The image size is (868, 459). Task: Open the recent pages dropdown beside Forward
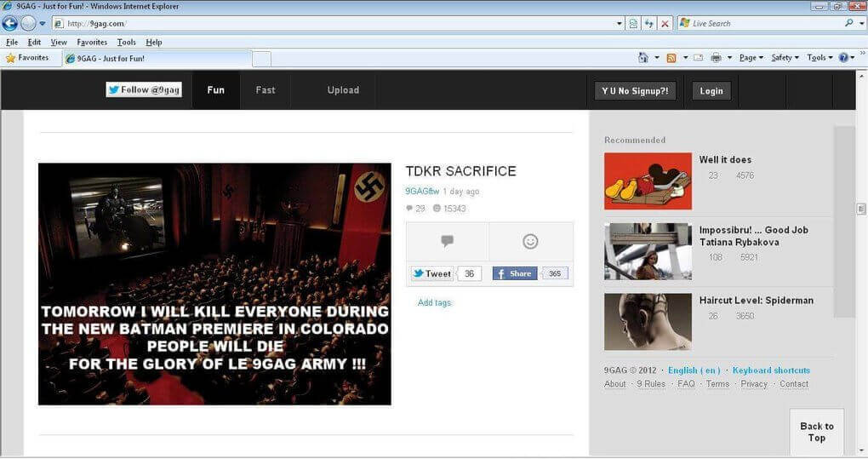(43, 24)
